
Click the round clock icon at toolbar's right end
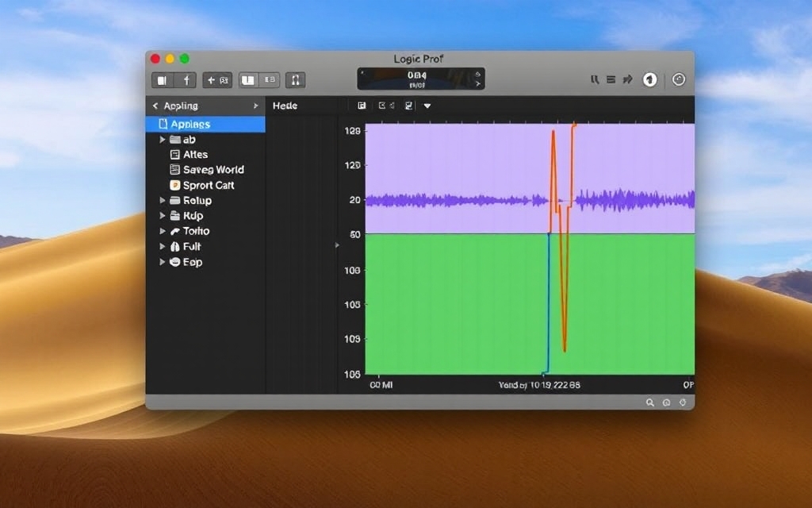click(679, 79)
